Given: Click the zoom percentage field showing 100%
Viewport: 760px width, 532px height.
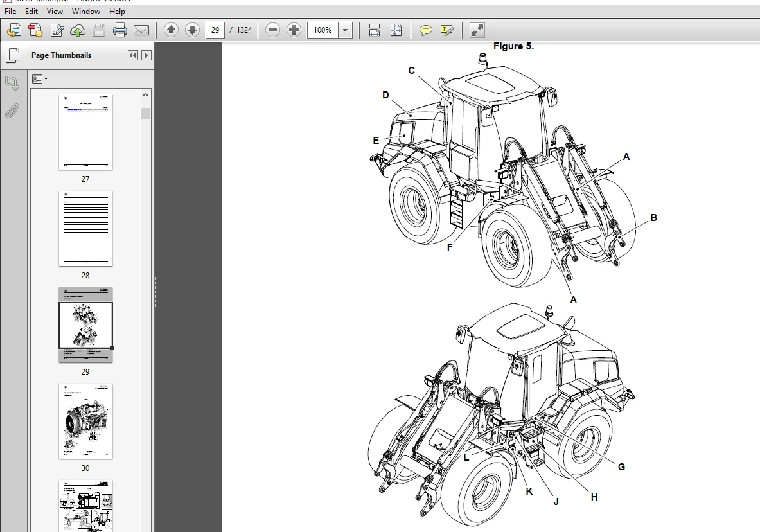Looking at the screenshot, I should pos(323,30).
